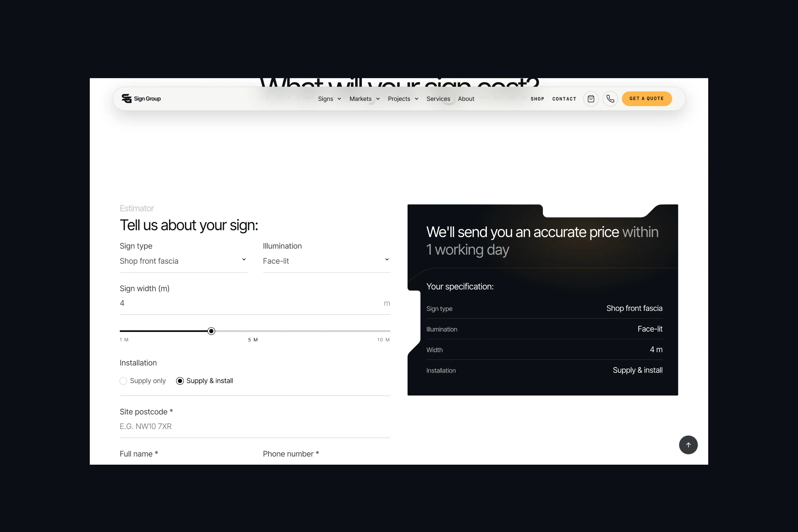Image resolution: width=798 pixels, height=532 pixels.
Task: Click the 'Estimator' label
Action: [x=137, y=208]
